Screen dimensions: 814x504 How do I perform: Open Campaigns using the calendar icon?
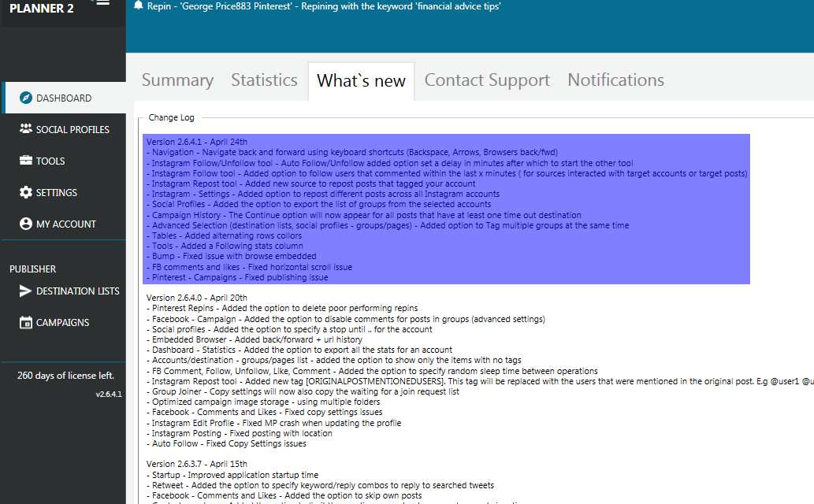click(x=26, y=322)
